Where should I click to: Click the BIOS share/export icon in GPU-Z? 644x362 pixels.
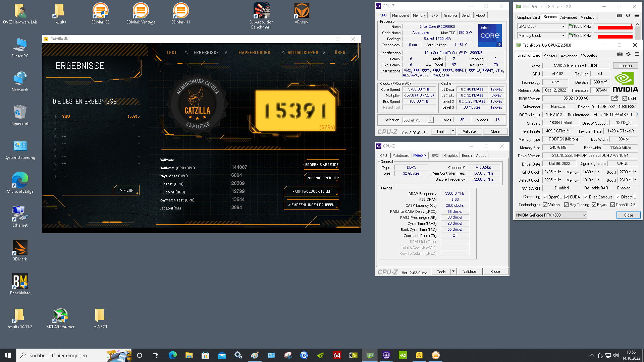tap(615, 98)
